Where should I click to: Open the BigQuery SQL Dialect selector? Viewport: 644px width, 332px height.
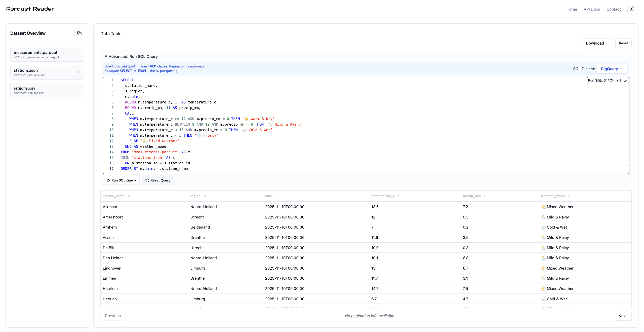[x=611, y=68]
